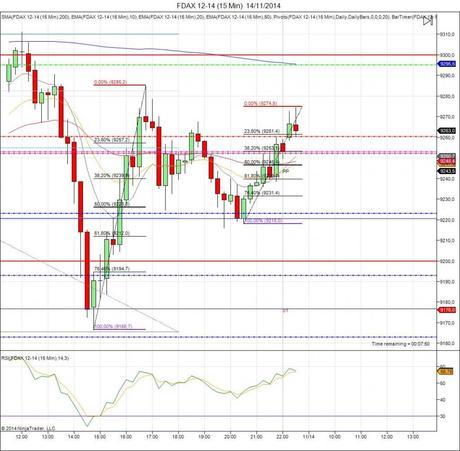Click the RSI axis value 40
The image size is (460, 451).
coord(443,400)
